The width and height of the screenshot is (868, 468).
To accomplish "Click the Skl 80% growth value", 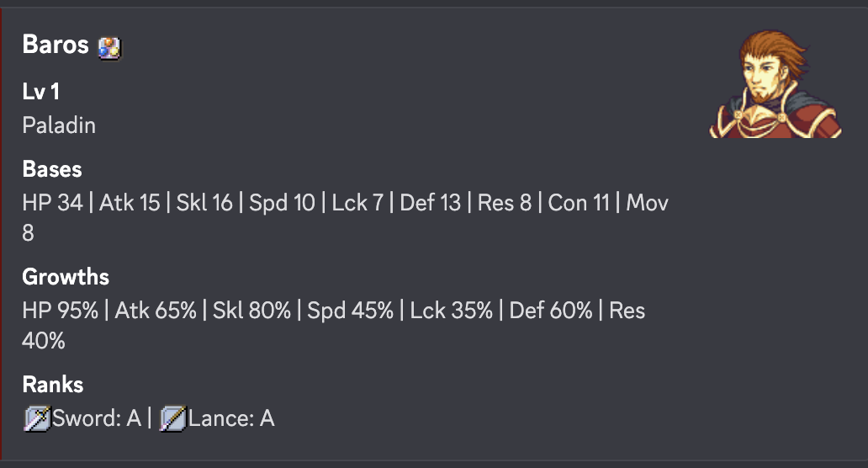I will pyautogui.click(x=251, y=311).
